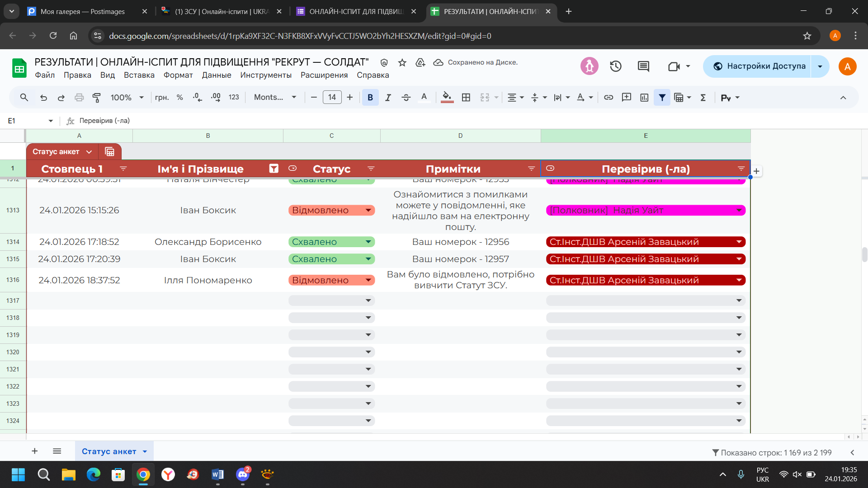The image size is (868, 488).
Task: Click the insert chart icon
Action: point(644,98)
